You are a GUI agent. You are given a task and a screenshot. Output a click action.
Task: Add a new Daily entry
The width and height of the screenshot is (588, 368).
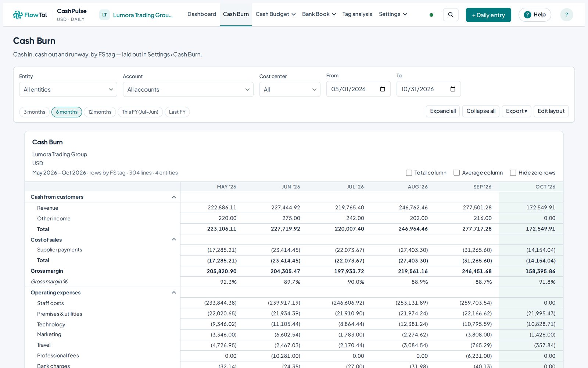488,15
